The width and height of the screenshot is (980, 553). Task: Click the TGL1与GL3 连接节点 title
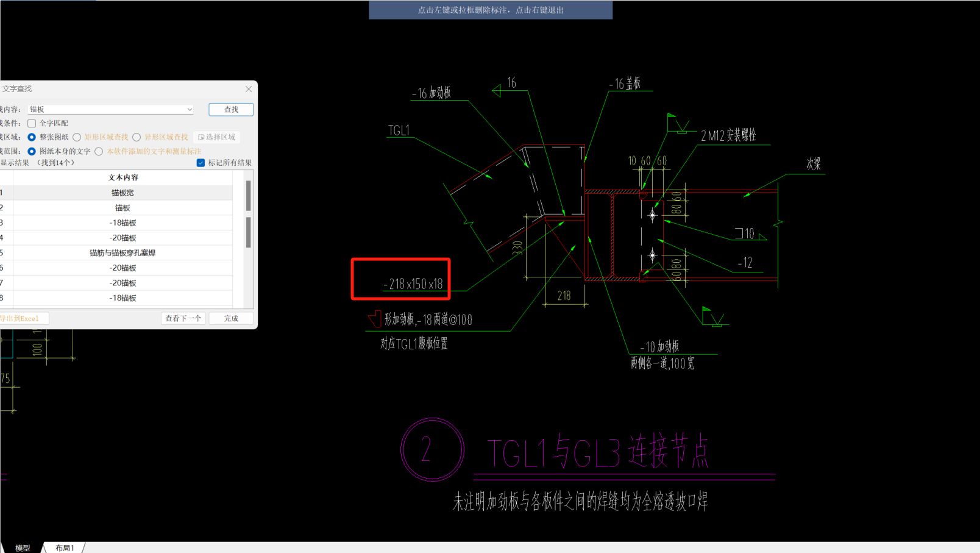pyautogui.click(x=598, y=452)
